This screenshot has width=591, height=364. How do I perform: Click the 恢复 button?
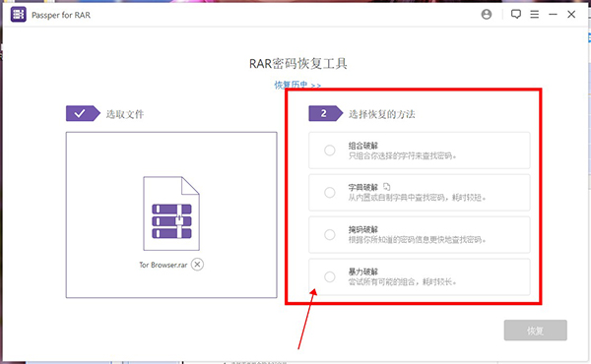[535, 331]
